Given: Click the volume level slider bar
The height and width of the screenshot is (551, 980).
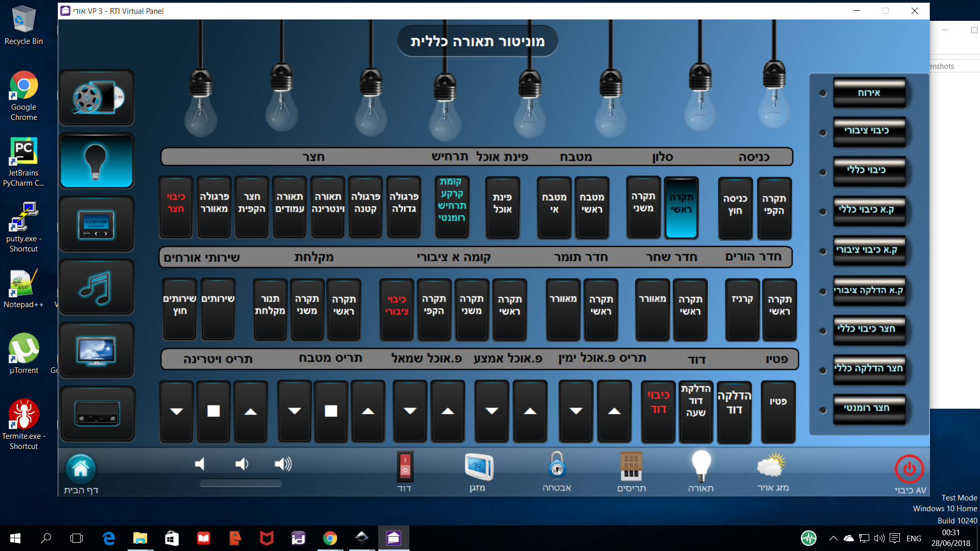Looking at the screenshot, I should tap(240, 483).
